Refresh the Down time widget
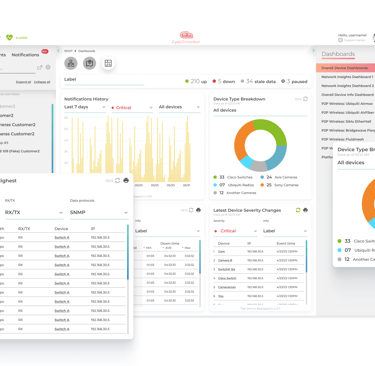The height and width of the screenshot is (366, 375). click(191, 210)
